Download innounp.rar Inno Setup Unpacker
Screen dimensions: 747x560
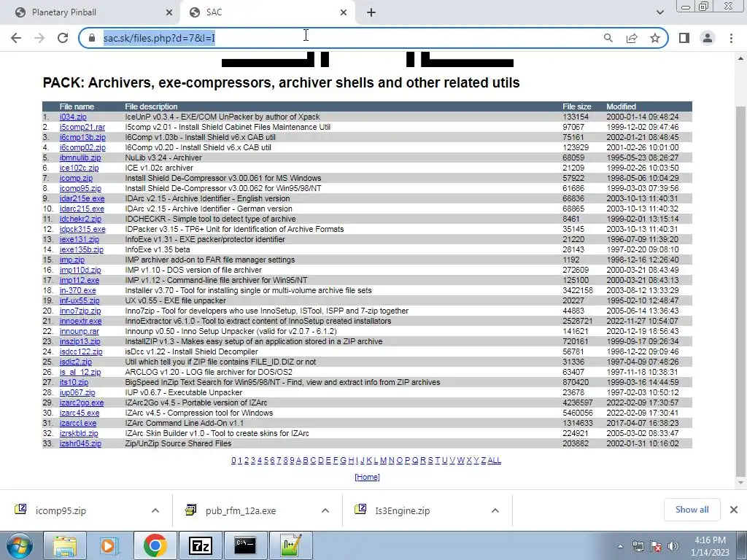tap(80, 332)
